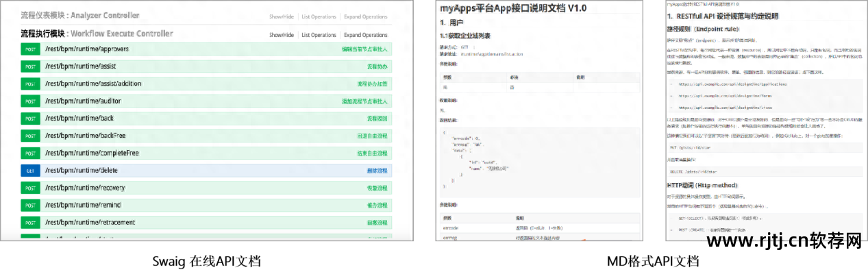The image size is (868, 272).
Task: Click the 删除流程 description on the delete row
Action: tap(377, 170)
